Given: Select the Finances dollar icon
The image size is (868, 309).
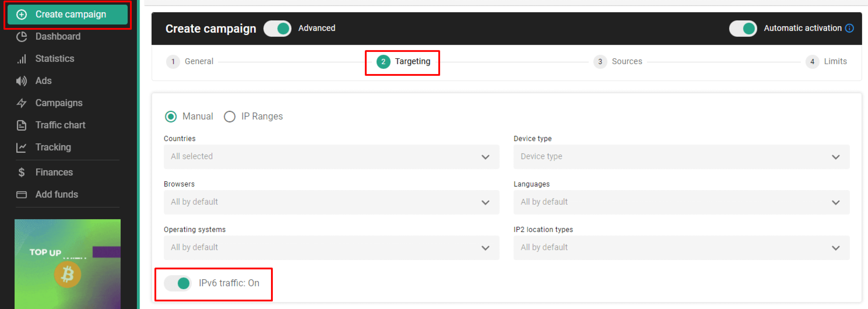Looking at the screenshot, I should click(x=21, y=172).
